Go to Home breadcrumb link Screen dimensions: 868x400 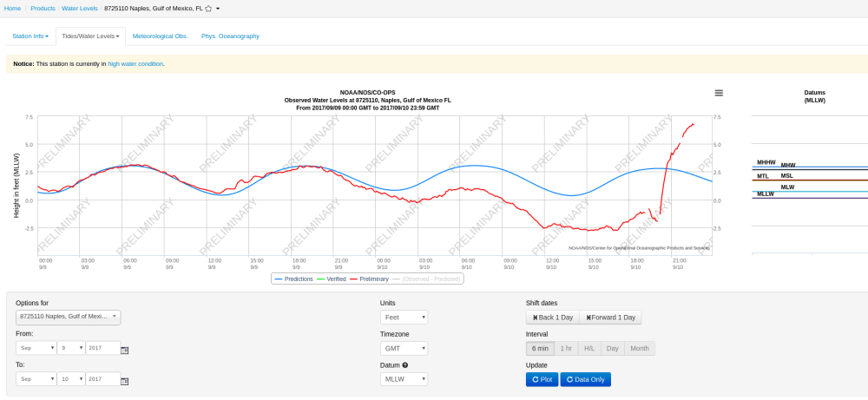(12, 9)
